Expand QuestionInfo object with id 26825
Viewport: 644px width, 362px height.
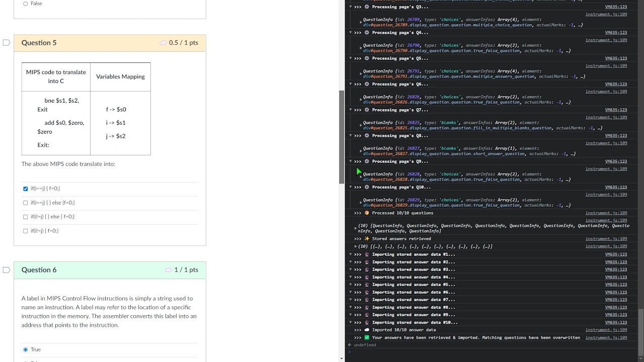360,125
